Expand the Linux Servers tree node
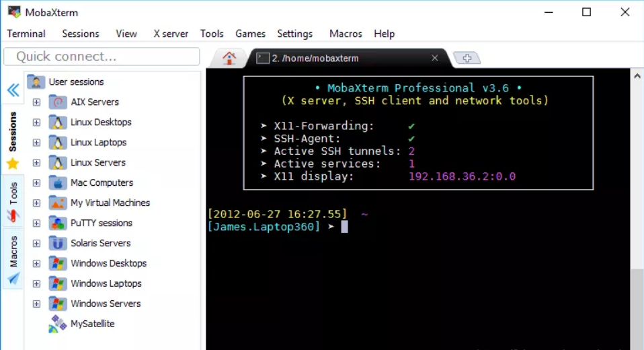 (36, 163)
